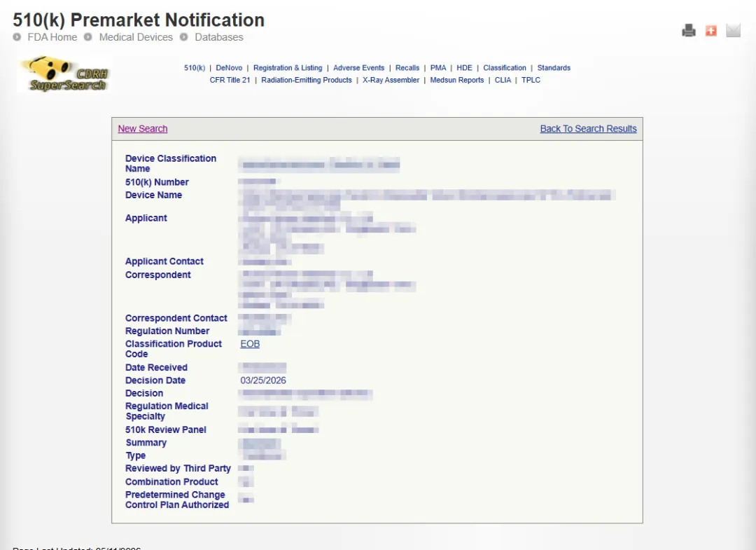Click the Device Classification Name label
The width and height of the screenshot is (756, 550).
(x=171, y=163)
